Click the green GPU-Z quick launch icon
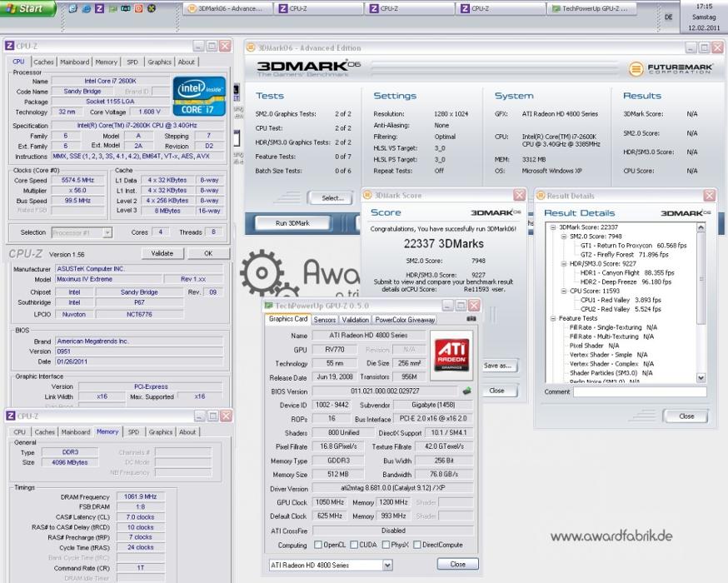This screenshot has width=728, height=583. (112, 8)
